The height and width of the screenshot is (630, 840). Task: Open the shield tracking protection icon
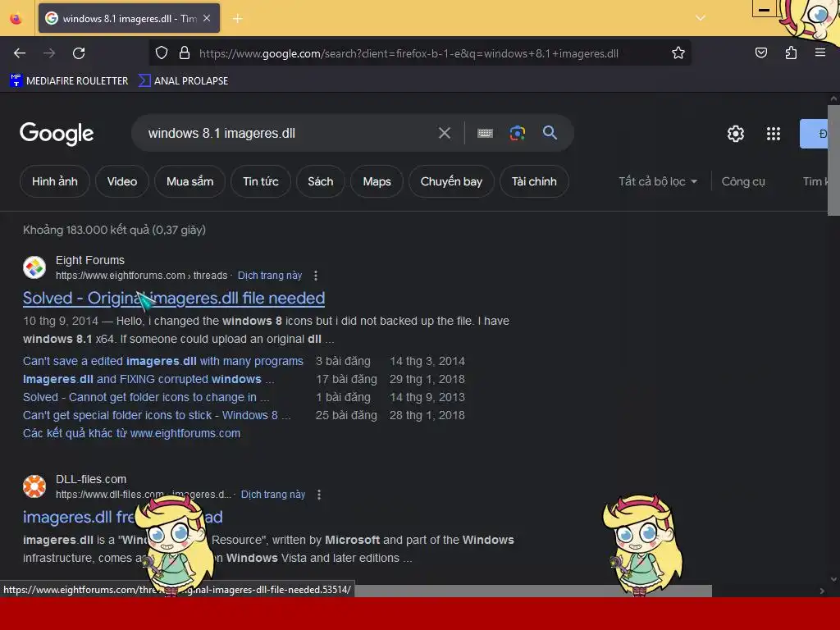[x=162, y=53]
